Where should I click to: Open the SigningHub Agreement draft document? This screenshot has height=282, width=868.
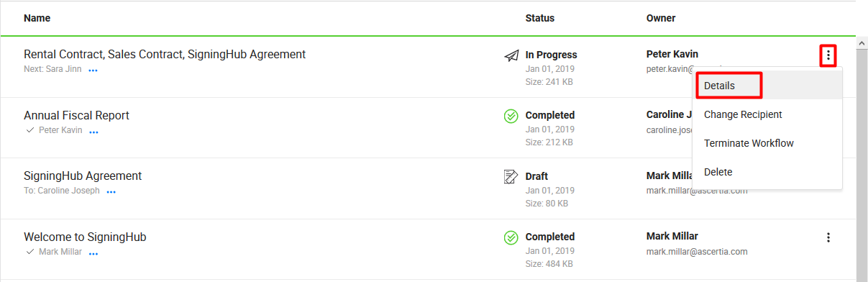83,176
